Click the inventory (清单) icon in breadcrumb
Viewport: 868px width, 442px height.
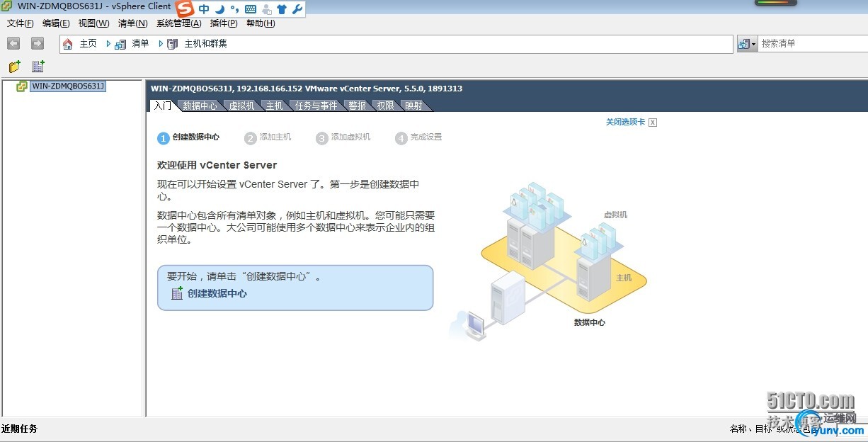coord(120,44)
